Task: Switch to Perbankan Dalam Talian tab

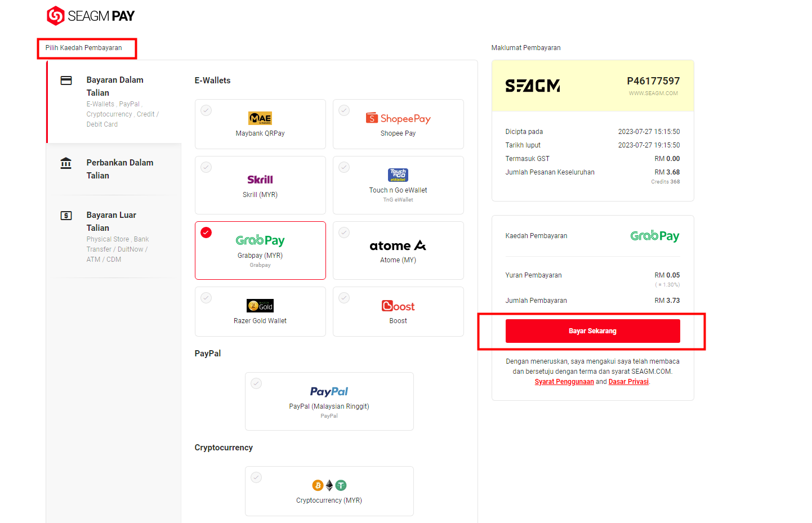Action: [114, 169]
